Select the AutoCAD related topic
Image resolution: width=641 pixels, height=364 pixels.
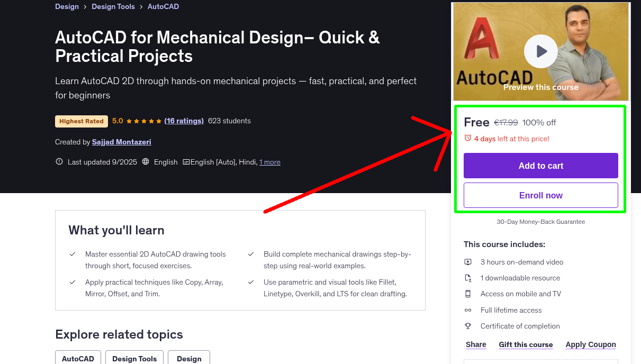[78, 358]
